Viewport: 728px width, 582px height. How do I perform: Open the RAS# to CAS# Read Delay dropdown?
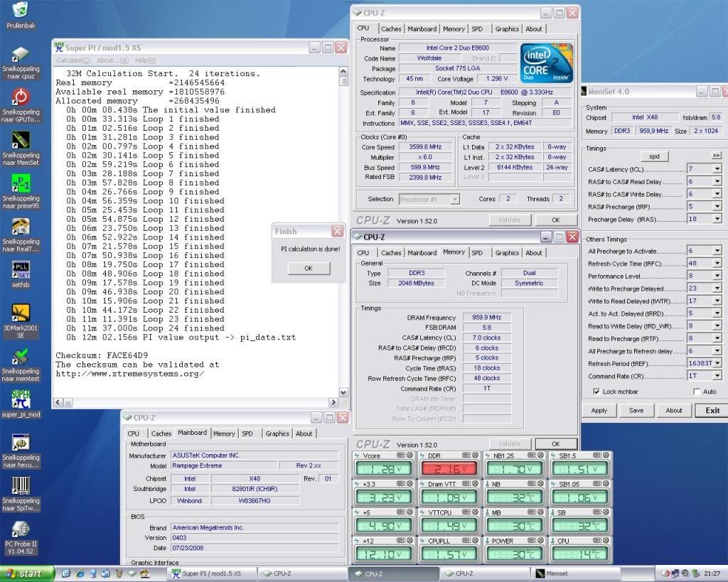tap(717, 181)
